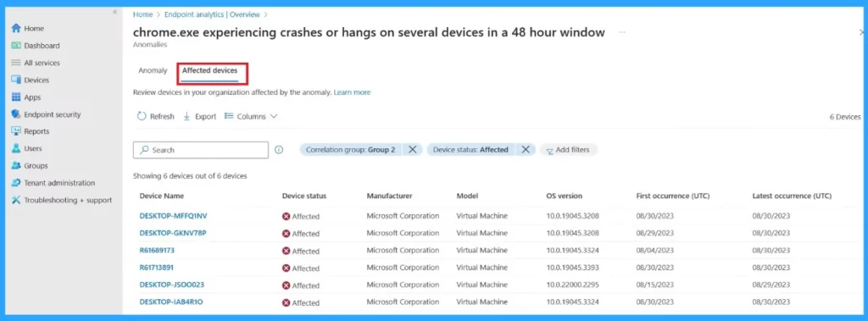
Task: Sort by Device status column header
Action: coord(304,196)
